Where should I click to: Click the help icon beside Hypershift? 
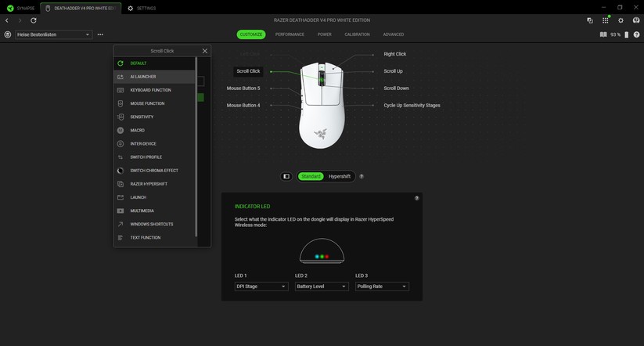pyautogui.click(x=362, y=177)
